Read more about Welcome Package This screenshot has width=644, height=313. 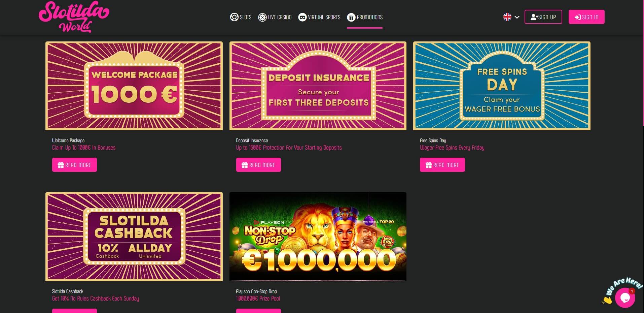click(74, 165)
